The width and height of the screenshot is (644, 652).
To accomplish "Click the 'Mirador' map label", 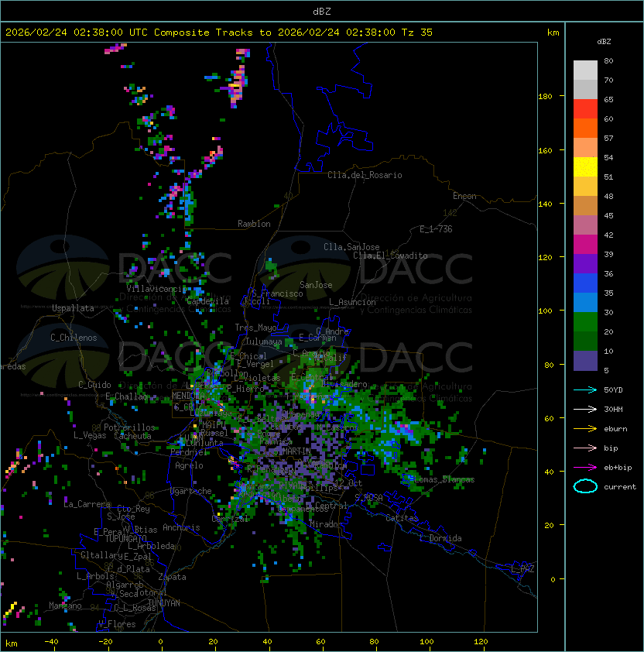I will [x=326, y=524].
